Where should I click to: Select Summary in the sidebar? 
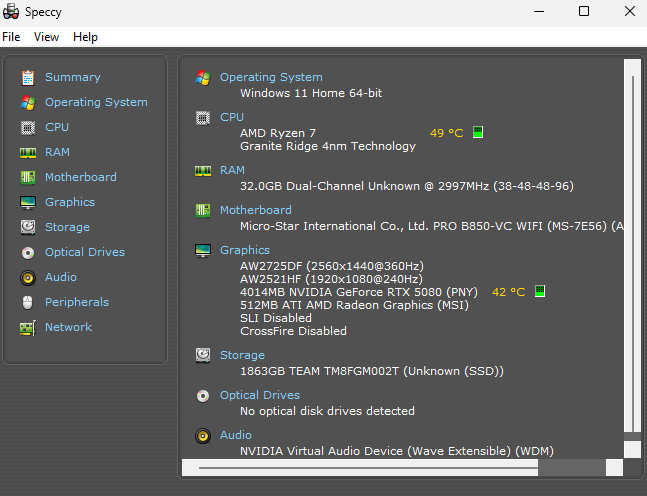(73, 77)
